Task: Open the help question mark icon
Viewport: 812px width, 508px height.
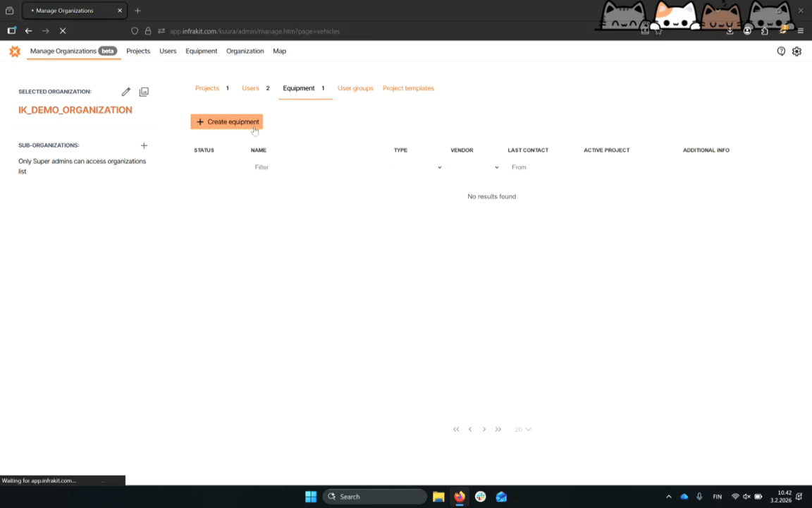Action: [781, 51]
